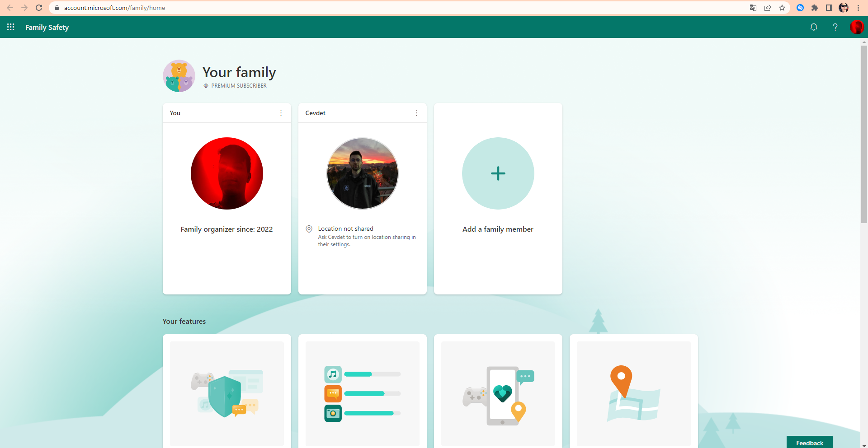Click the blue extension icon in the toolbar

[x=800, y=8]
